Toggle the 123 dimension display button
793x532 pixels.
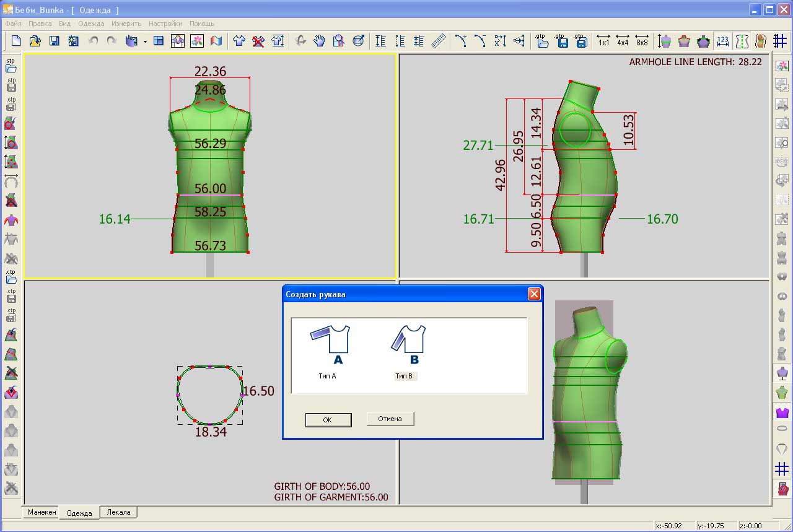pos(722,41)
